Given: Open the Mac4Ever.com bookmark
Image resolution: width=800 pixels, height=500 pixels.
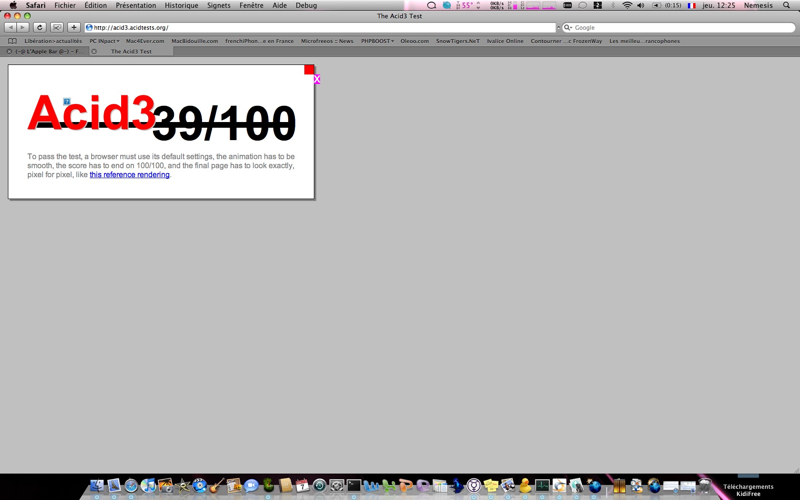Looking at the screenshot, I should coord(145,41).
